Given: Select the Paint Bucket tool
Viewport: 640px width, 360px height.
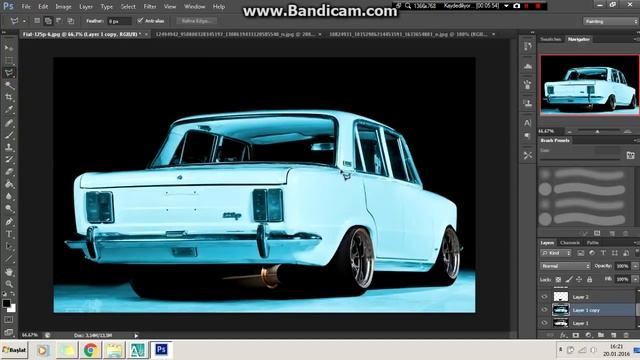Looking at the screenshot, I should click(9, 184).
